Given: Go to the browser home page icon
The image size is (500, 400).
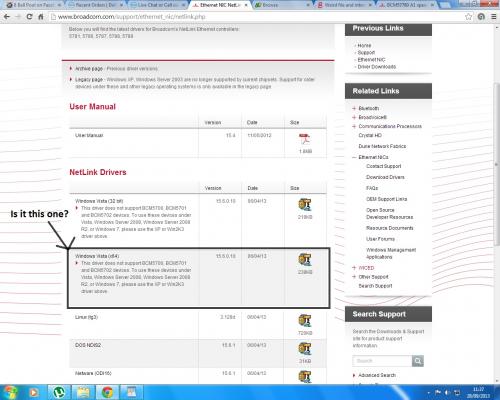Looking at the screenshot, I should click(x=41, y=17).
